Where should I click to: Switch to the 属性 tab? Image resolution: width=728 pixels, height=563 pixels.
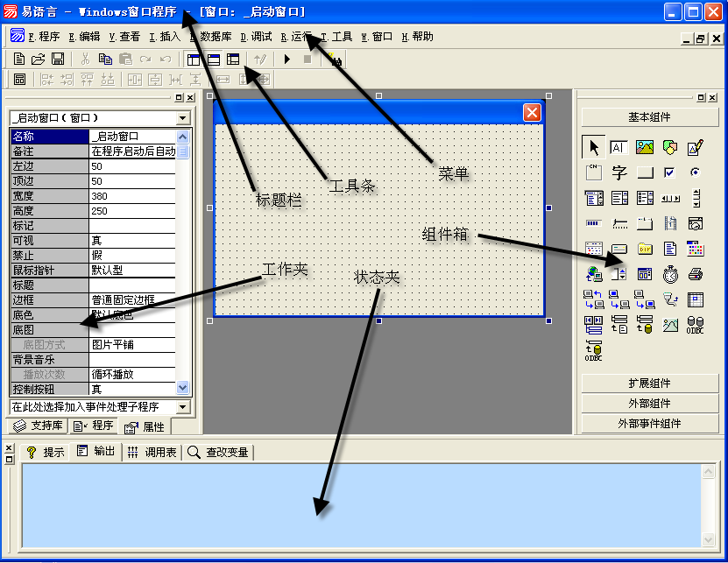tap(145, 427)
